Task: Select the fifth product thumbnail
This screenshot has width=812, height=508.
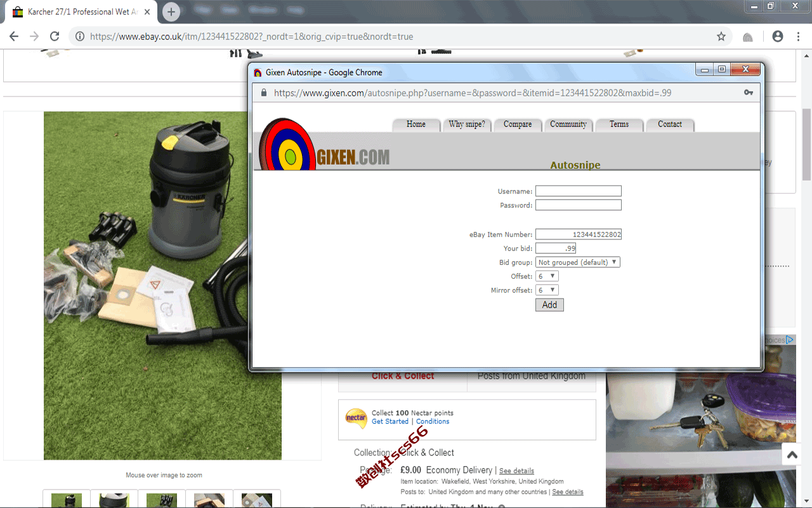Action: click(257, 499)
